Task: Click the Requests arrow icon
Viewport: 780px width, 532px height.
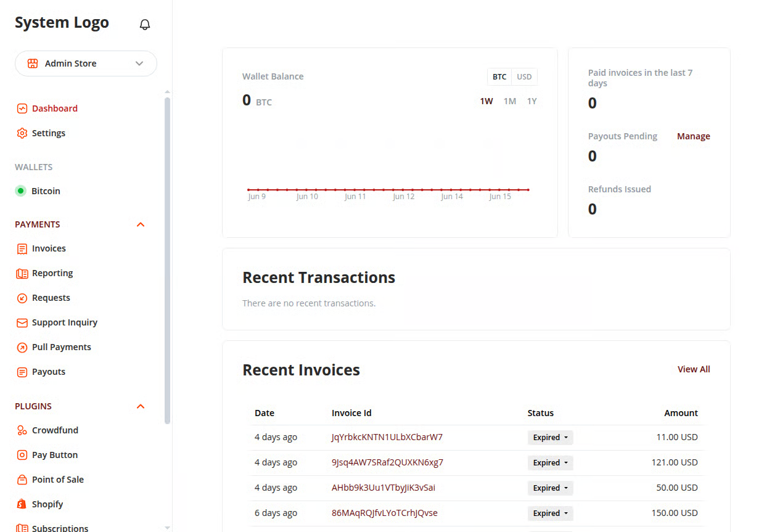Action: (x=22, y=298)
